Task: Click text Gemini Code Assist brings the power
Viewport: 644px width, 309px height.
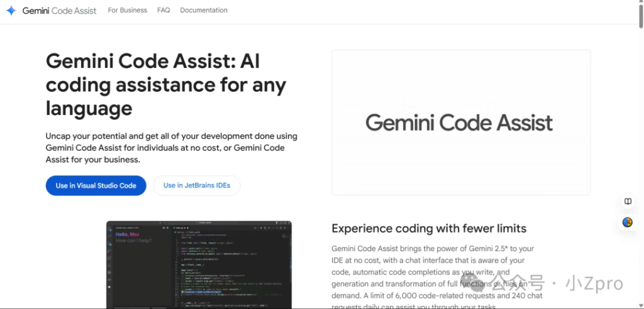Action: [x=437, y=278]
